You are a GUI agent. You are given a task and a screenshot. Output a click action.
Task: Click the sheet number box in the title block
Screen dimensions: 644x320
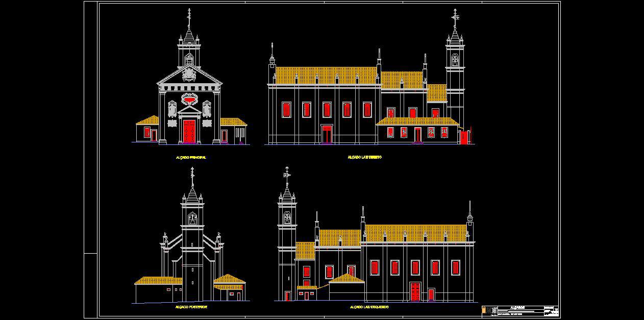pos(556,310)
